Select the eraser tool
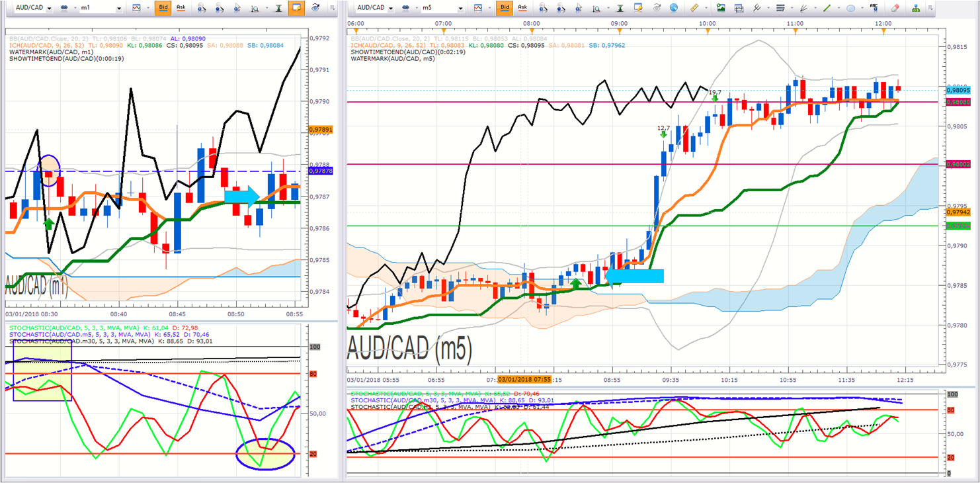 click(896, 8)
